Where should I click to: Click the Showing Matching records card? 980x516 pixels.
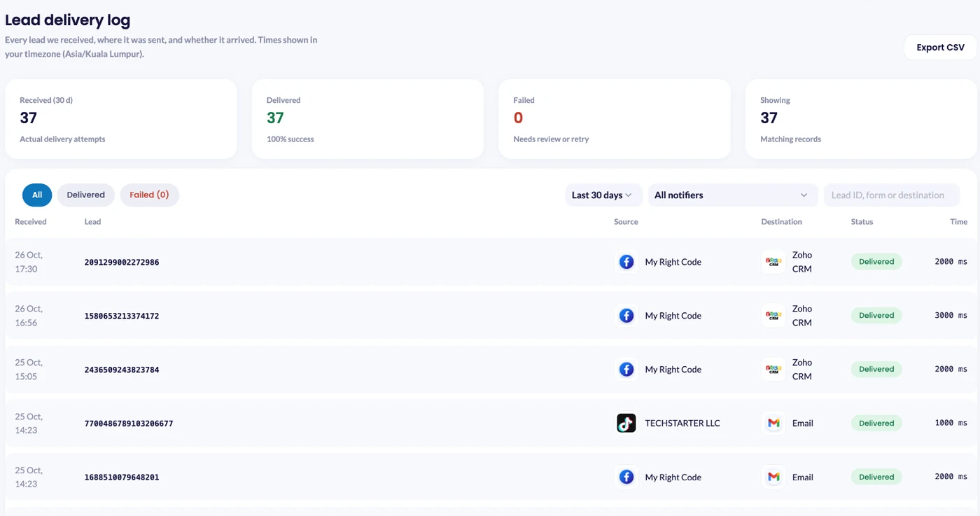pyautogui.click(x=861, y=119)
